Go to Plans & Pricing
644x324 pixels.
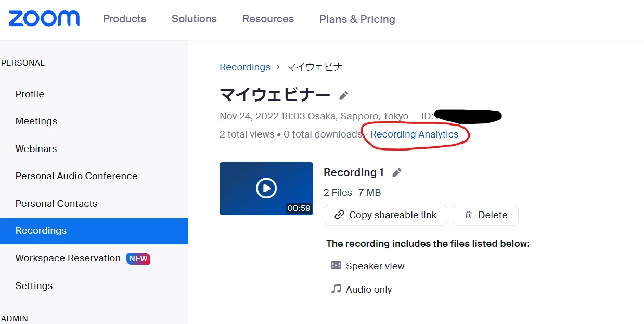[x=357, y=19]
